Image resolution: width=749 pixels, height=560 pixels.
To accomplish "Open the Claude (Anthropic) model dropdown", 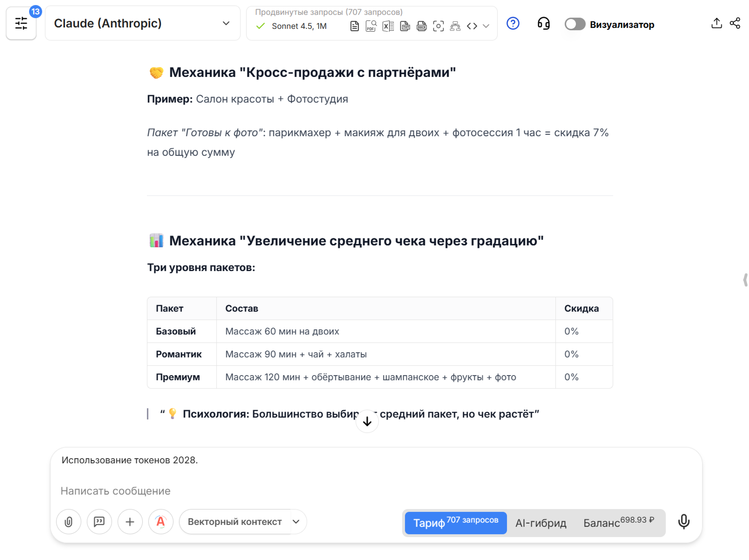I will click(142, 23).
